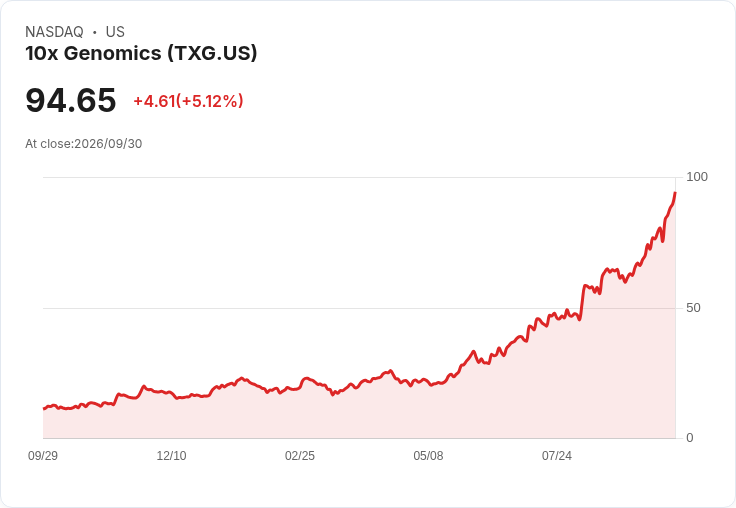Click the 07/24 x-axis date label
This screenshot has width=736, height=508.
557,455
